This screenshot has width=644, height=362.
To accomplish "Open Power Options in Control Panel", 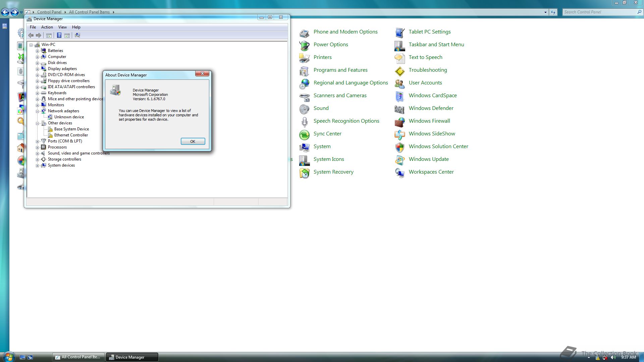I will click(x=331, y=45).
